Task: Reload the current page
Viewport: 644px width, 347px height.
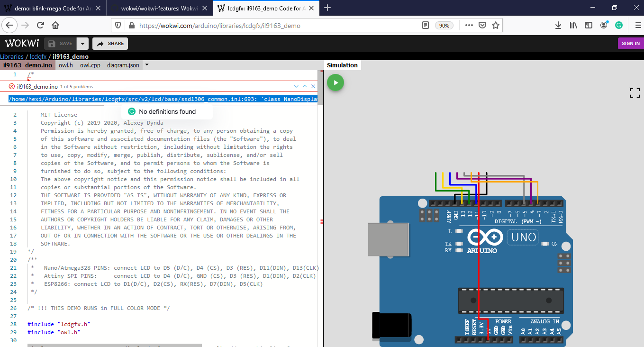Action: pyautogui.click(x=41, y=25)
